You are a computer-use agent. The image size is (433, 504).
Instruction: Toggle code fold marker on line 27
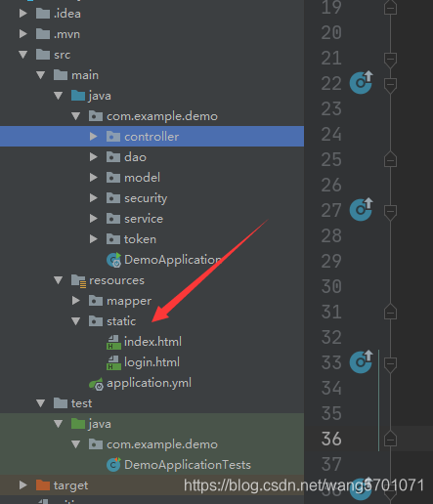click(x=390, y=212)
